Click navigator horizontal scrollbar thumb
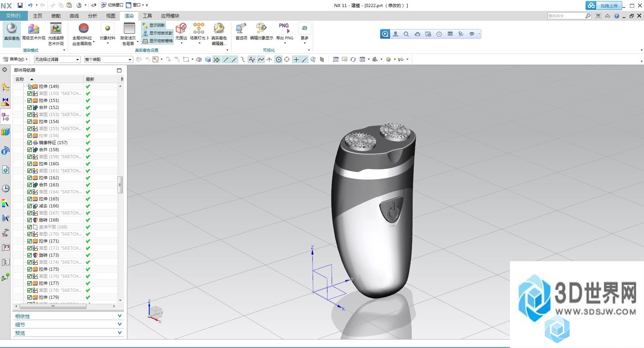The height and width of the screenshot is (348, 644). point(53,307)
